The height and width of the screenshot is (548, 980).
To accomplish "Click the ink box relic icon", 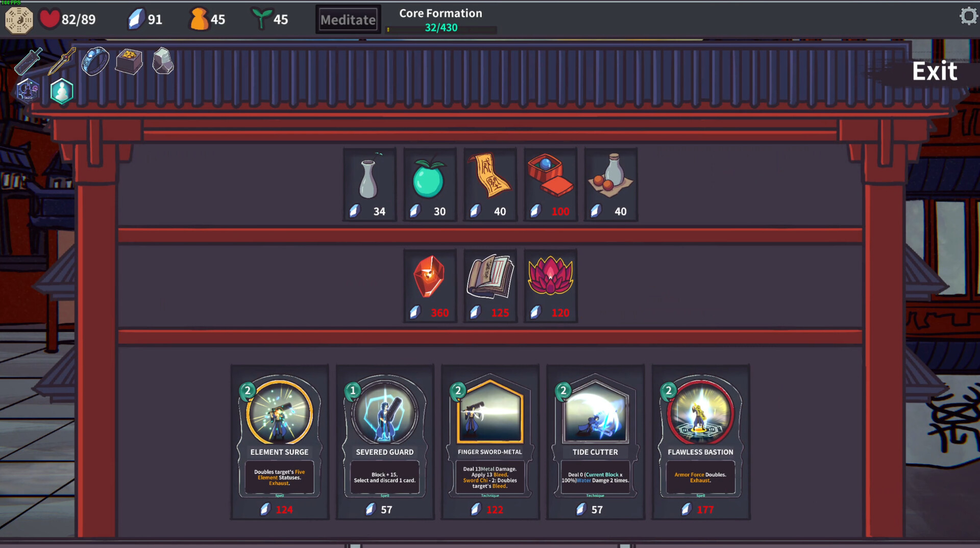I will coord(128,61).
